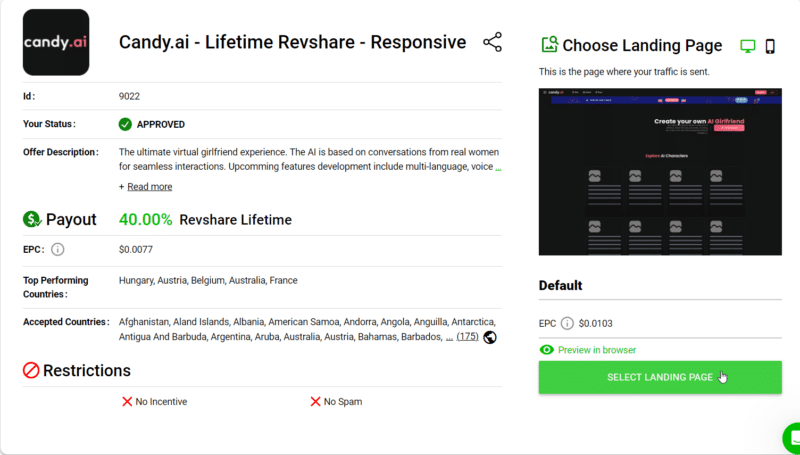Open the globe icon for accepted countries
Screen dimensions: 800x455
pyautogui.click(x=490, y=337)
